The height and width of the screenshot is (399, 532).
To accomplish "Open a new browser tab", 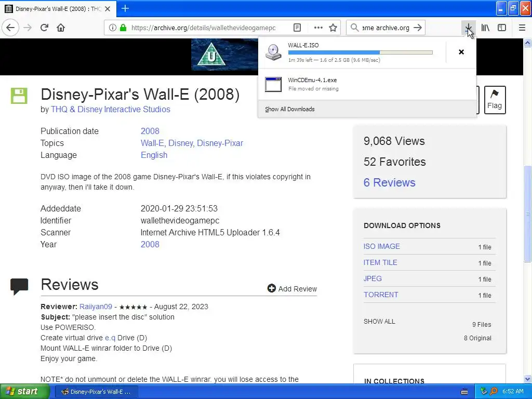I will (x=125, y=8).
